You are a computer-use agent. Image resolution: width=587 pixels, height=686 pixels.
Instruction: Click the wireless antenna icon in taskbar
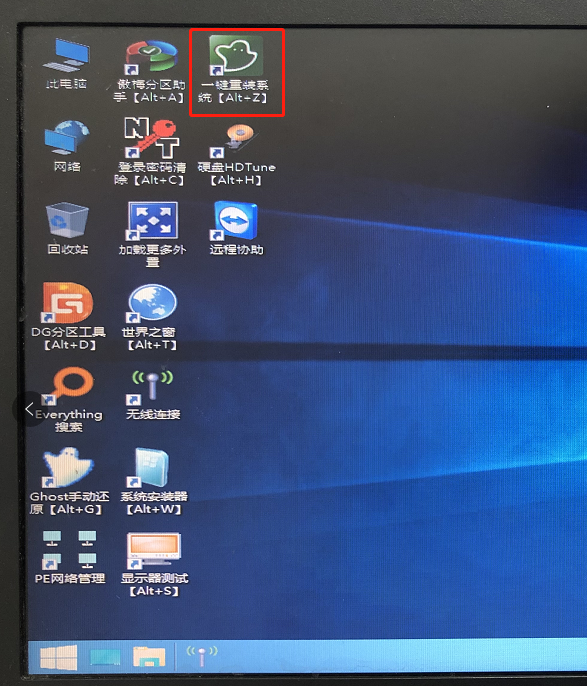[x=202, y=655]
